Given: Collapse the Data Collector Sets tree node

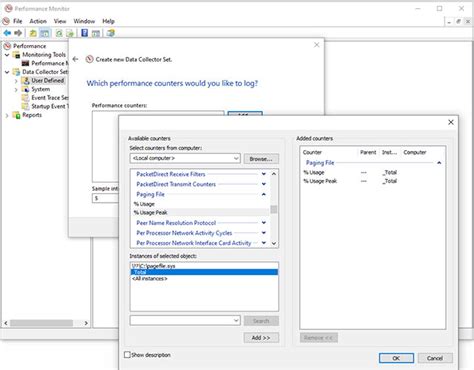Looking at the screenshot, I should pyautogui.click(x=7, y=72).
